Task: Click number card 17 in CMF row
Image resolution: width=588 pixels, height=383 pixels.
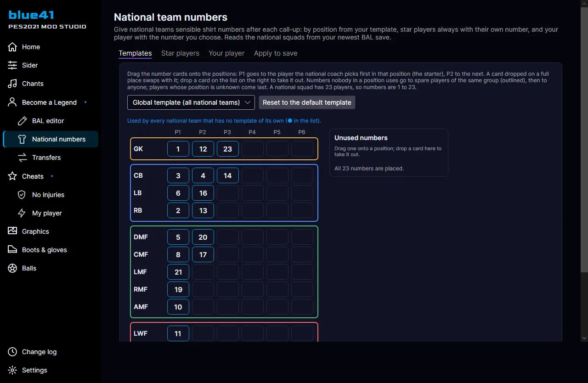Action: coord(203,254)
